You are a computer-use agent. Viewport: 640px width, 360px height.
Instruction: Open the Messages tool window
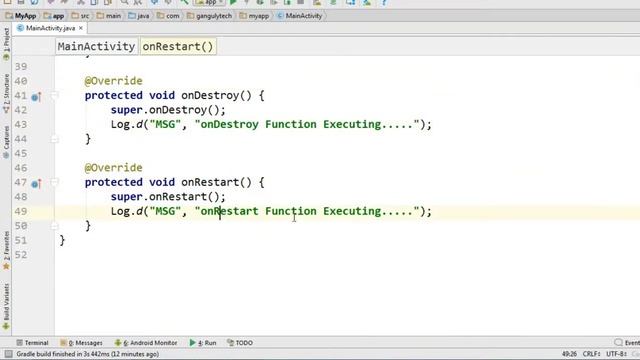[x=81, y=343]
